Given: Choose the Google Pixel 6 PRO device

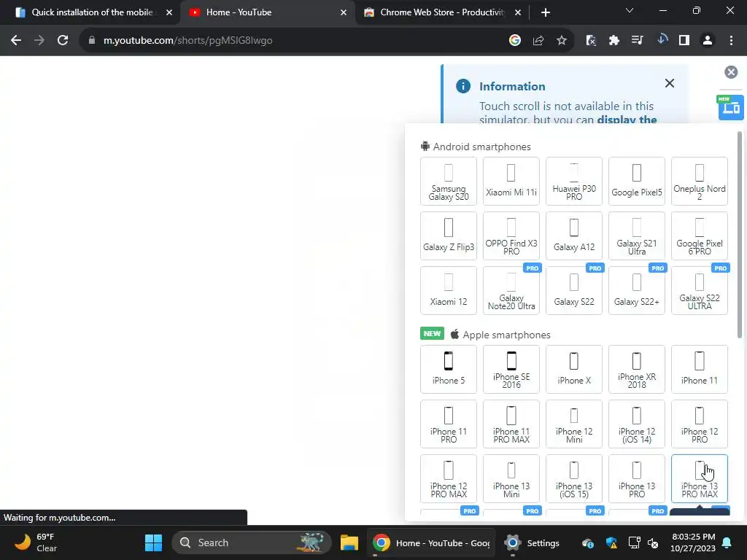Looking at the screenshot, I should [x=700, y=236].
